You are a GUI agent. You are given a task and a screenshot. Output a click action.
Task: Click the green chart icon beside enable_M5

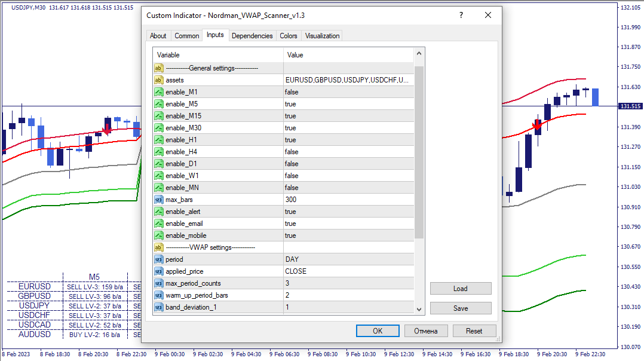pos(158,103)
